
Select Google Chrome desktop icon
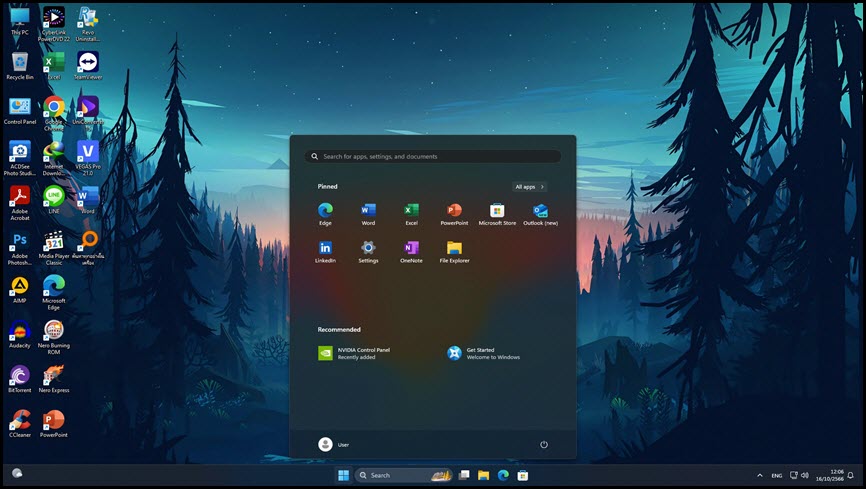coord(54,114)
